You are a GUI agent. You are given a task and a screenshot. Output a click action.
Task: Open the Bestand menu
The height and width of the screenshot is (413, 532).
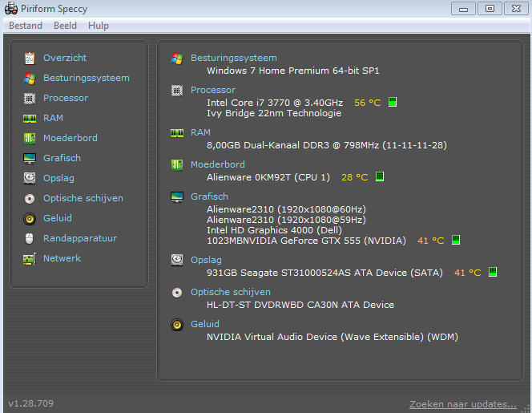tap(26, 26)
